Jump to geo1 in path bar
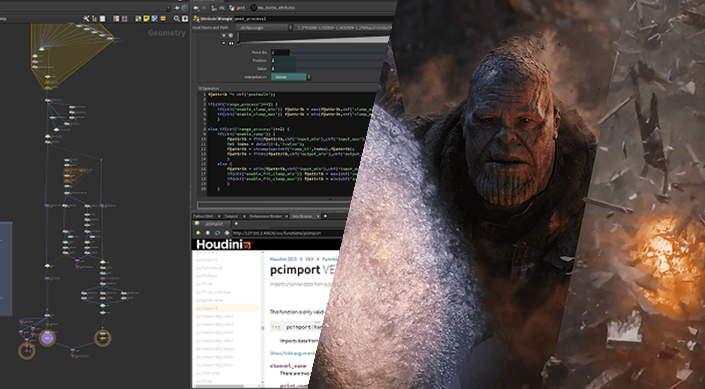The height and width of the screenshot is (389, 705). click(x=236, y=8)
